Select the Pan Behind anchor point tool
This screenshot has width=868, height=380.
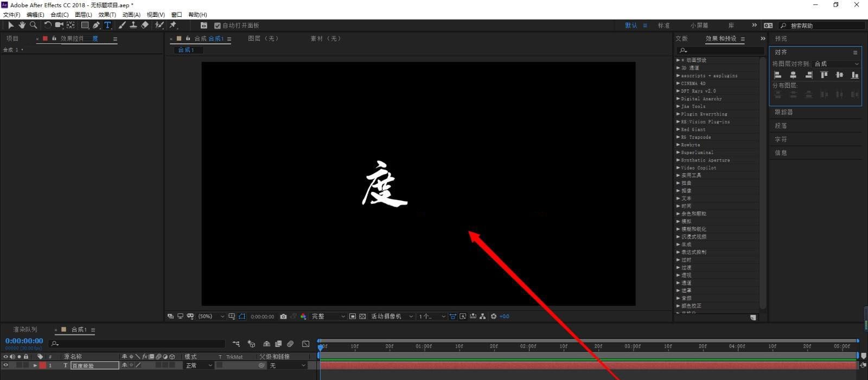71,25
